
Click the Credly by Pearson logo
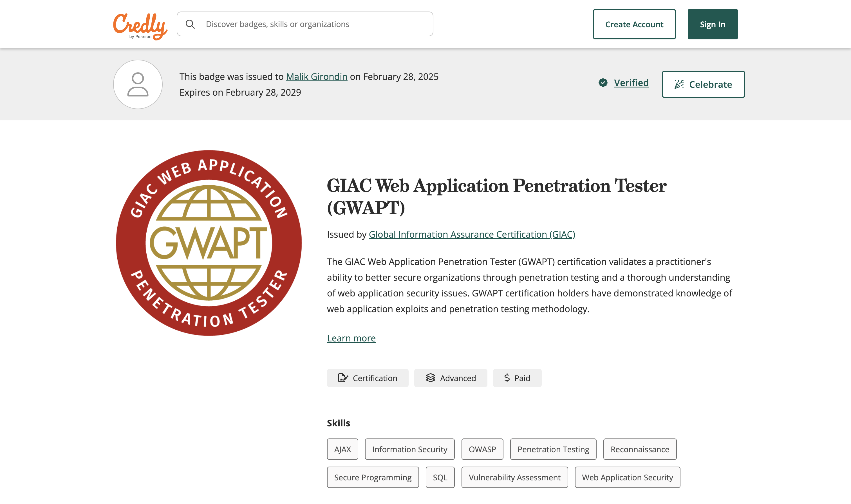pos(140,26)
